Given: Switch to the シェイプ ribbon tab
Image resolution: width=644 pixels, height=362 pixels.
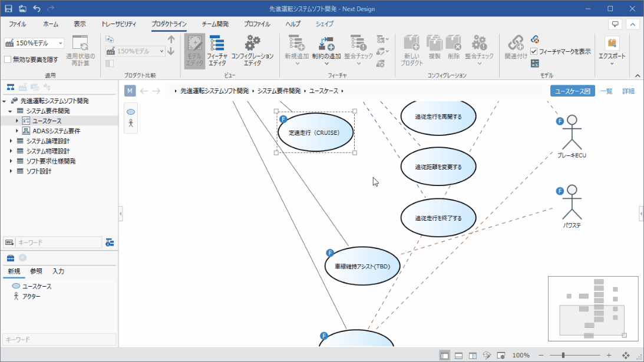Looking at the screenshot, I should (x=325, y=24).
